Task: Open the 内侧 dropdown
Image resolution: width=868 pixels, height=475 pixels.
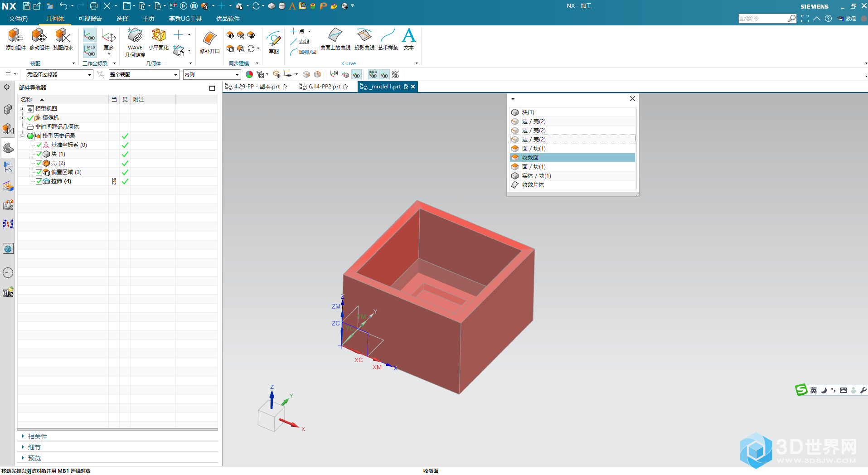Action: [x=212, y=74]
